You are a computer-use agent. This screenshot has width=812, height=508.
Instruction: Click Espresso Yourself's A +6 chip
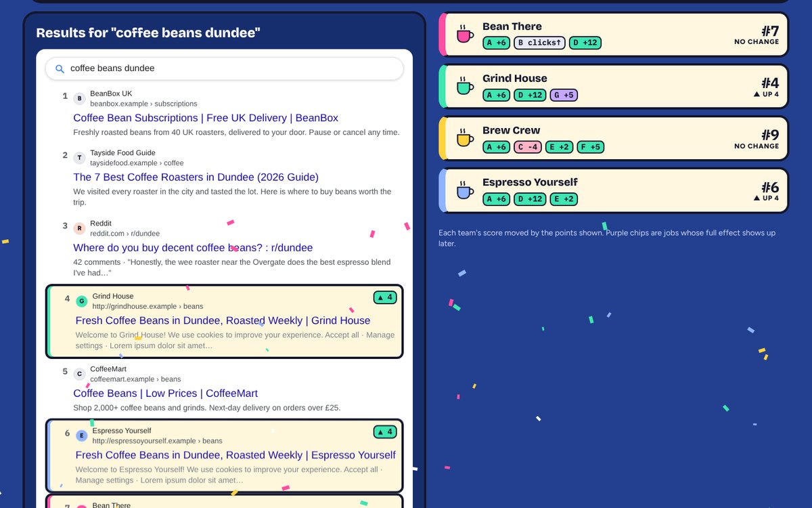(x=497, y=199)
